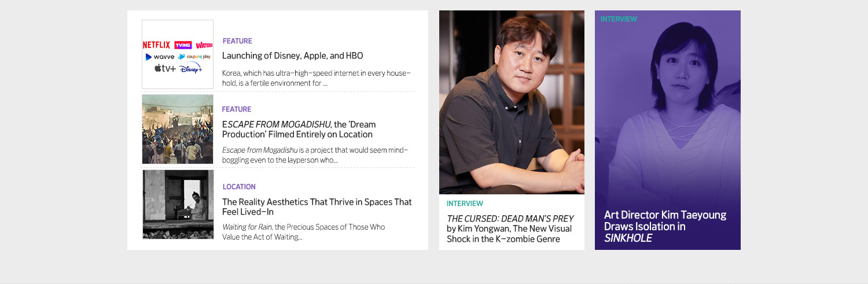Click the black-and-white Waiting for Rain thumbnail

178,204
